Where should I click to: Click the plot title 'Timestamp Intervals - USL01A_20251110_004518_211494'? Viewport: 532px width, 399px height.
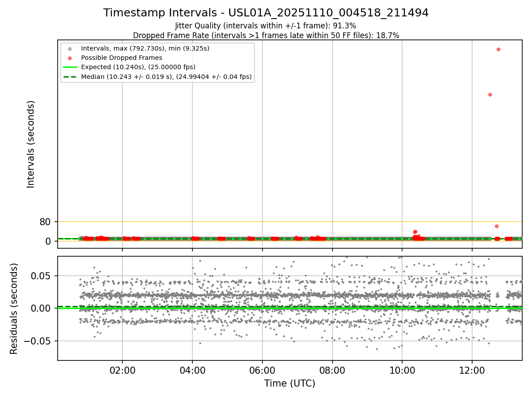click(266, 13)
